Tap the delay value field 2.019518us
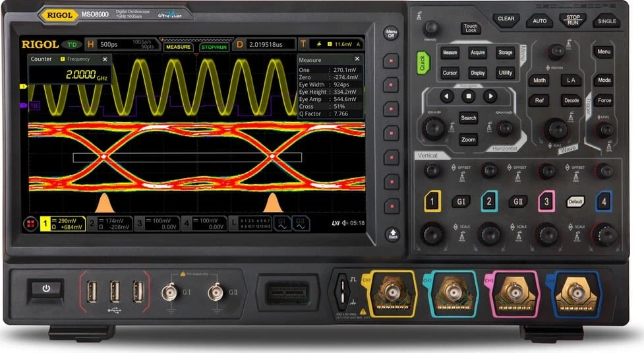 (270, 44)
